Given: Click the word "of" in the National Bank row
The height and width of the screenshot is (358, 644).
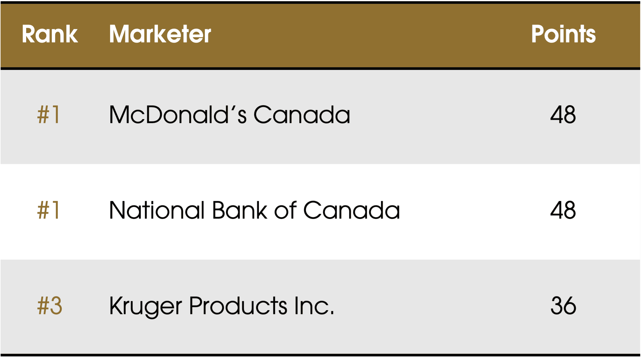Looking at the screenshot, I should click(285, 211).
